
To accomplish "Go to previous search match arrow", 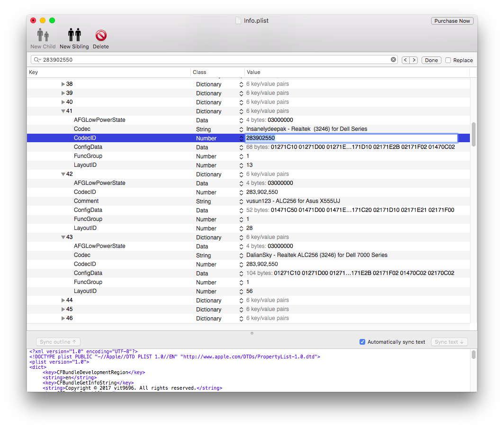I will tap(405, 60).
